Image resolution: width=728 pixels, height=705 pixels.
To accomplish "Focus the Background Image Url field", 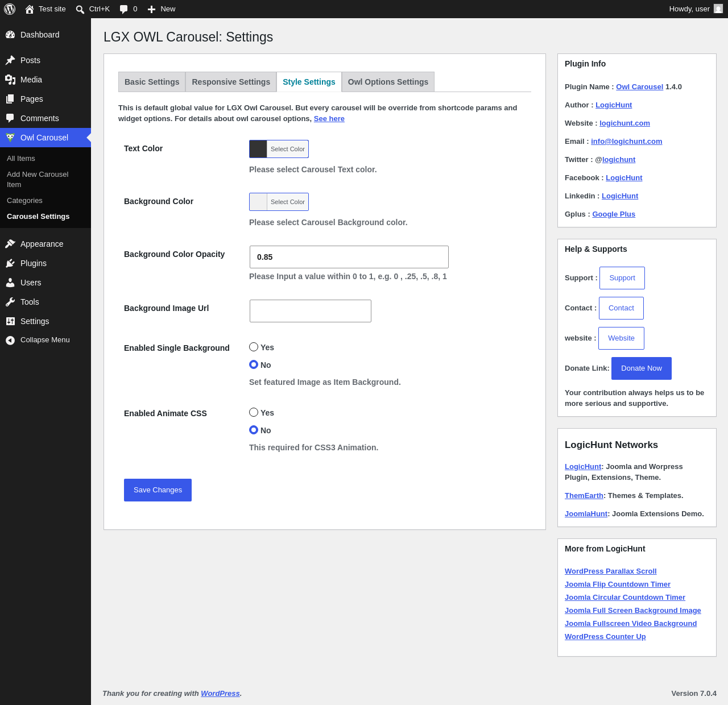I will coord(311,311).
